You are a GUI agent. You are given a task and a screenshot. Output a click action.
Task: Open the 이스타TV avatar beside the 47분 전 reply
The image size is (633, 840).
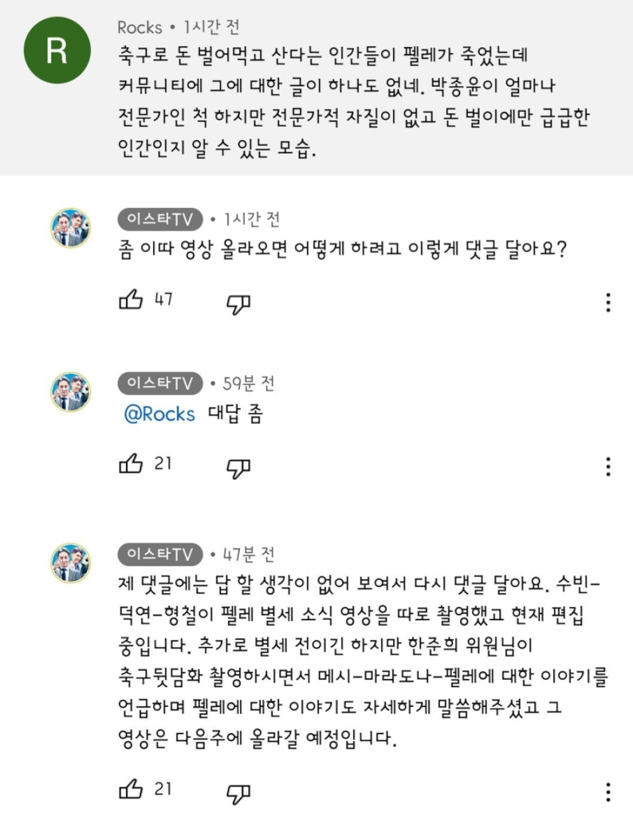coord(71,563)
